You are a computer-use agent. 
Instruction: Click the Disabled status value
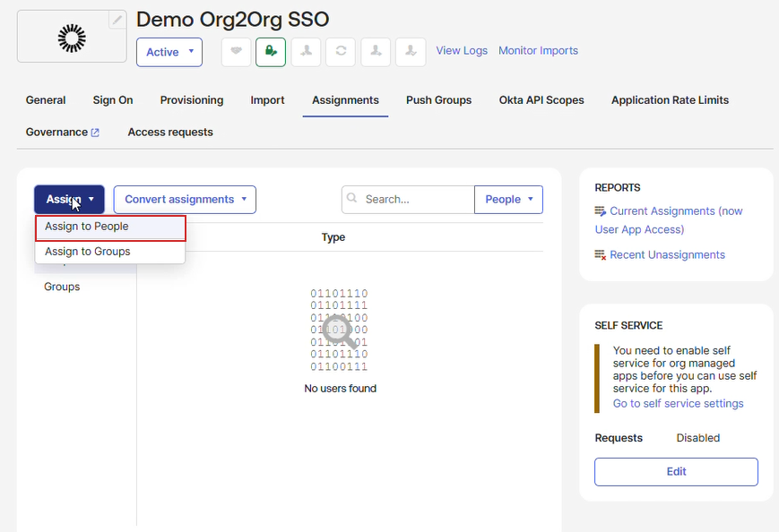point(698,438)
